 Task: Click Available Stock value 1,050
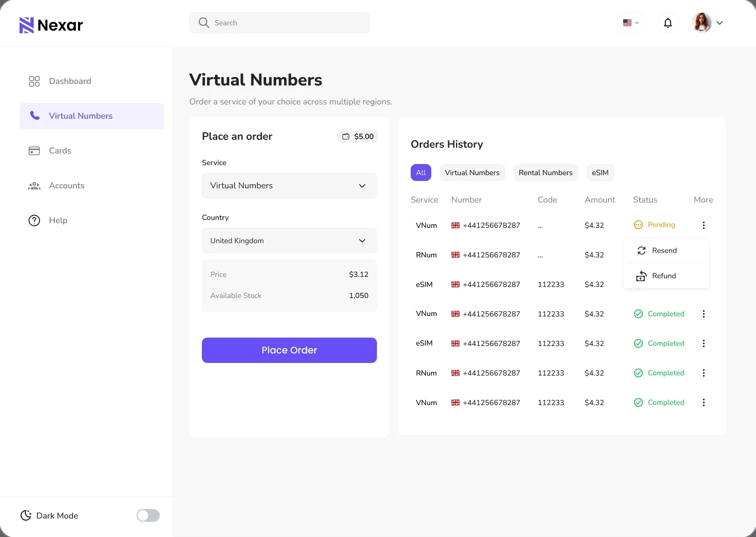coord(358,295)
